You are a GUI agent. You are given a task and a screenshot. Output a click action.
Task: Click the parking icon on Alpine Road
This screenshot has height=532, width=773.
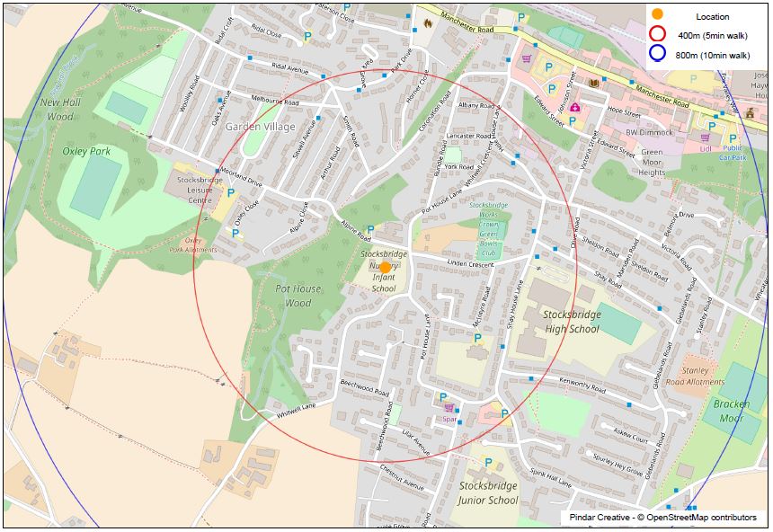coord(370,230)
